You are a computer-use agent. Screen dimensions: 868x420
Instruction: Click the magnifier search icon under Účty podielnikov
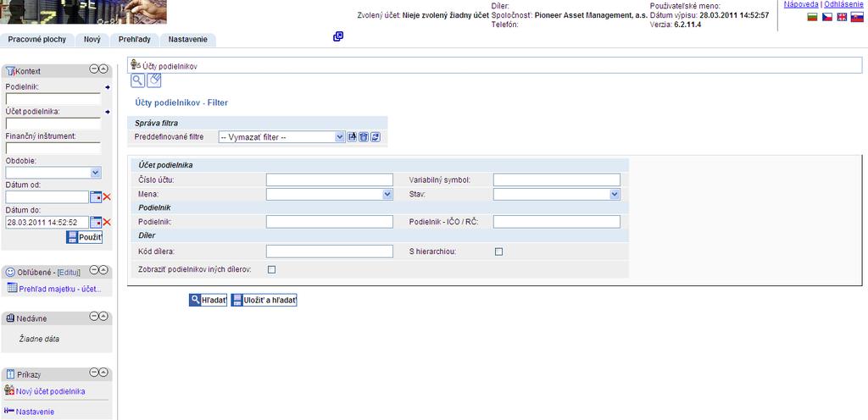pyautogui.click(x=137, y=80)
